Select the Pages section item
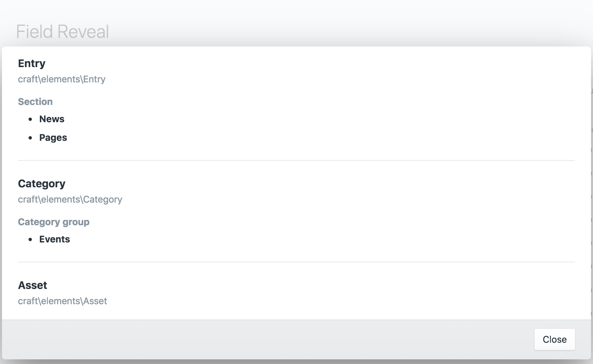Screen dimensions: 593x364 click(53, 137)
